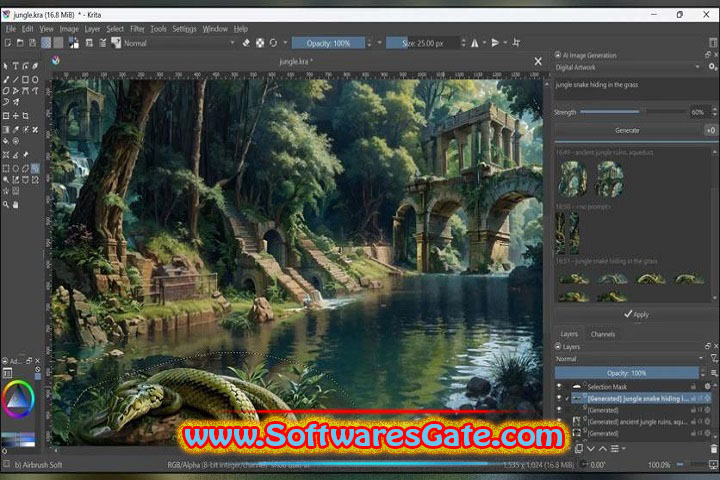
Task: Reload the brush preset icon
Action: click(273, 43)
